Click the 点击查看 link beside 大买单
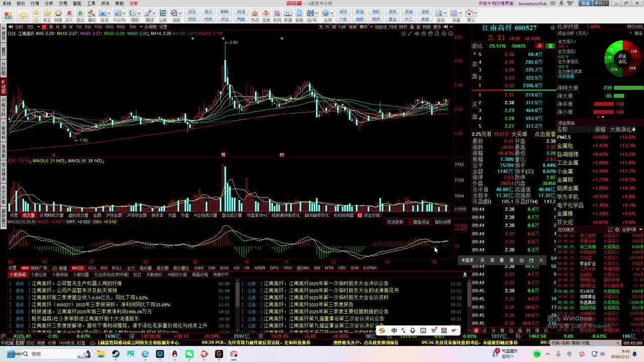644x362 pixels. click(545, 134)
